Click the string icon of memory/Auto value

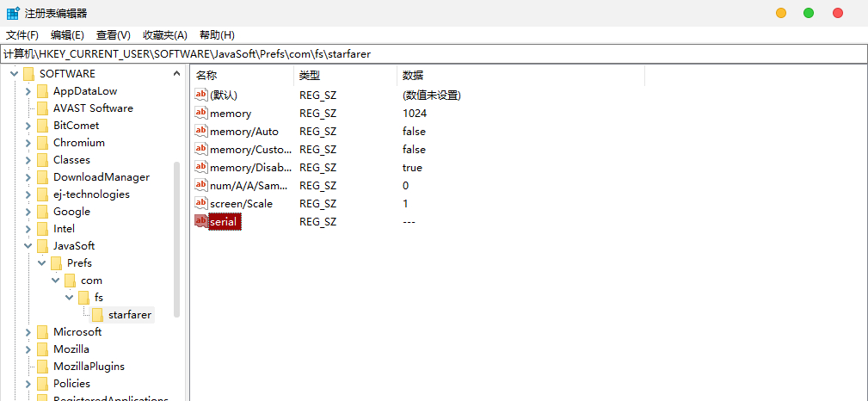[201, 131]
